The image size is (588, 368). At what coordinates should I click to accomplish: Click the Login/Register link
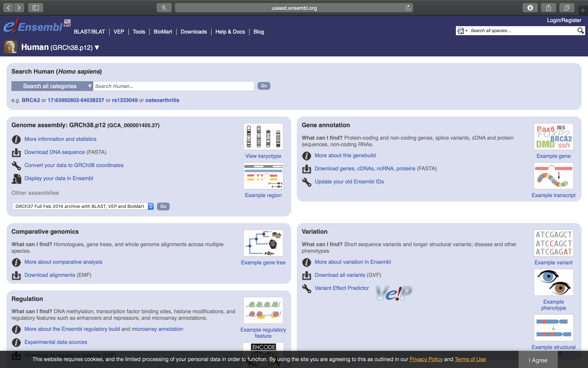(564, 20)
